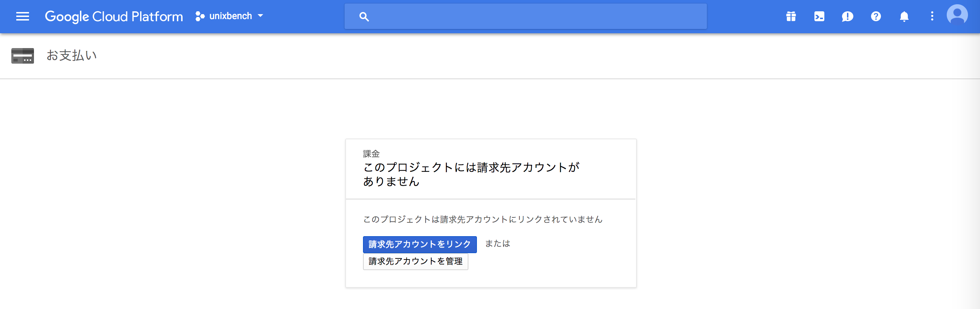Click the search magnifier icon
This screenshot has height=309, width=980.
pyautogui.click(x=364, y=17)
